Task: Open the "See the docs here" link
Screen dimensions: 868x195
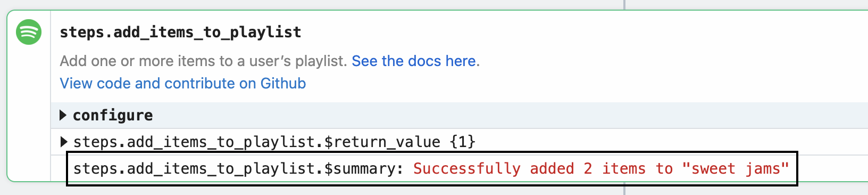Action: click(413, 61)
